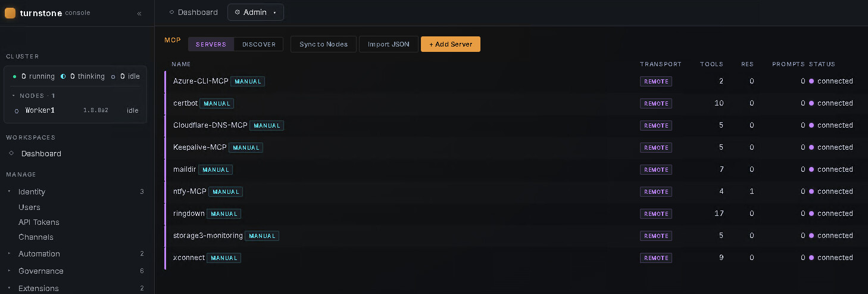Click the Sync to Nodes button
Screen dimensions: 868x294
point(324,44)
